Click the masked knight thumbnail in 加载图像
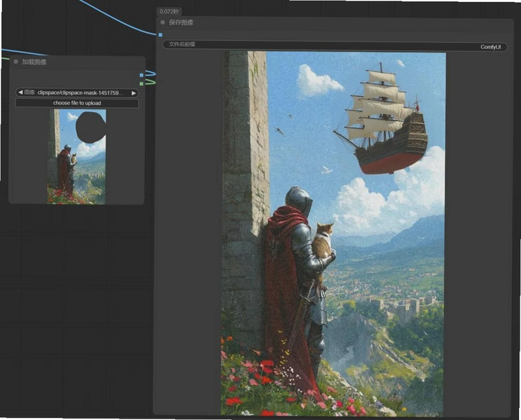Image resolution: width=521 pixels, height=420 pixels. (x=77, y=156)
